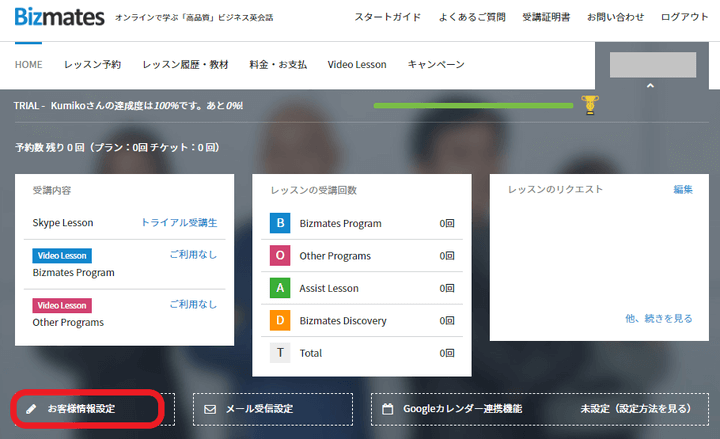The width and height of the screenshot is (720, 439).
Task: Click the 受講内容 heading
Action: tap(52, 191)
